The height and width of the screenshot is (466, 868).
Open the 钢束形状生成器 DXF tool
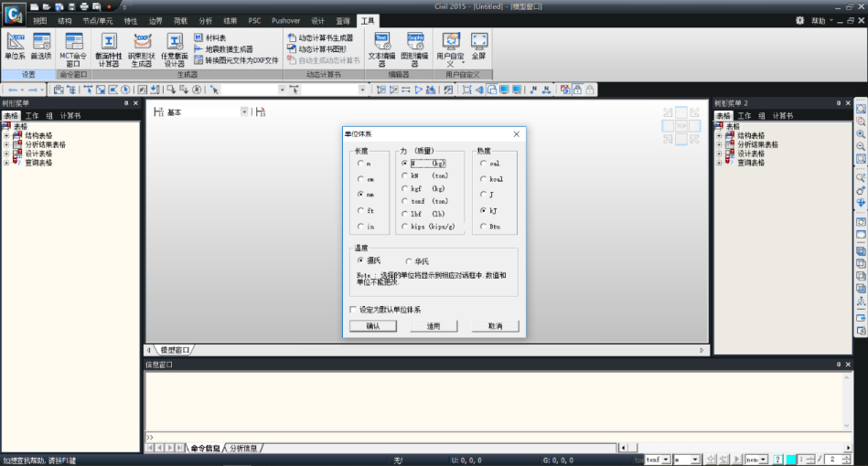pyautogui.click(x=142, y=48)
